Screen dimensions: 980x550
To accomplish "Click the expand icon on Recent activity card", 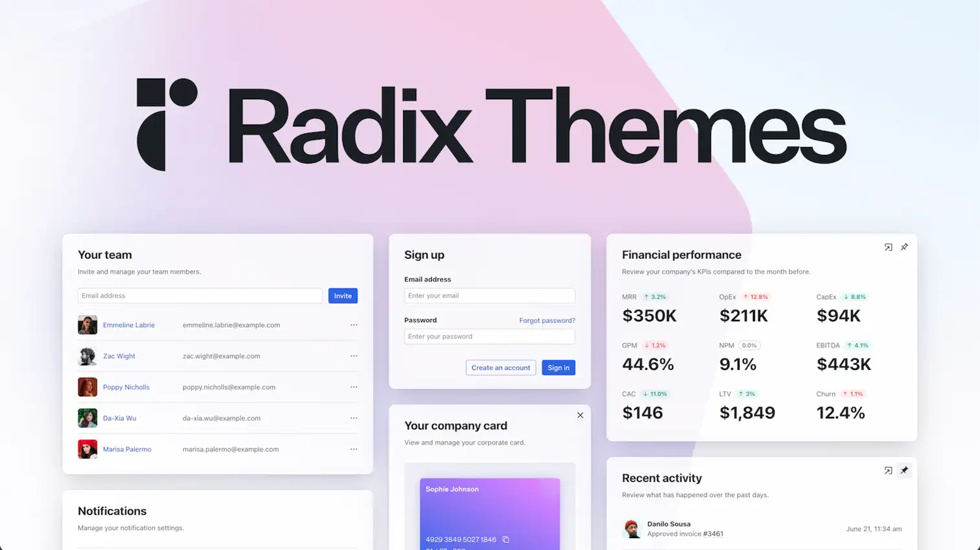I will [888, 470].
